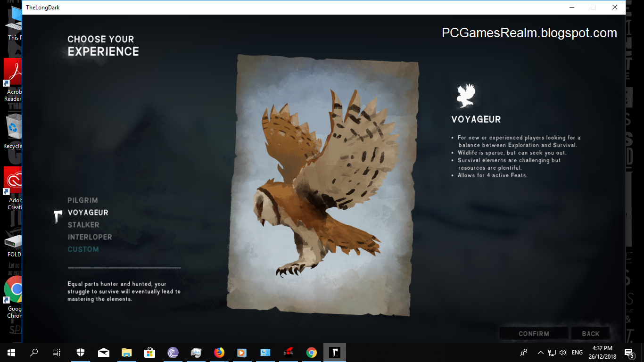
Task: Open Task View in the taskbar
Action: [x=57, y=352]
